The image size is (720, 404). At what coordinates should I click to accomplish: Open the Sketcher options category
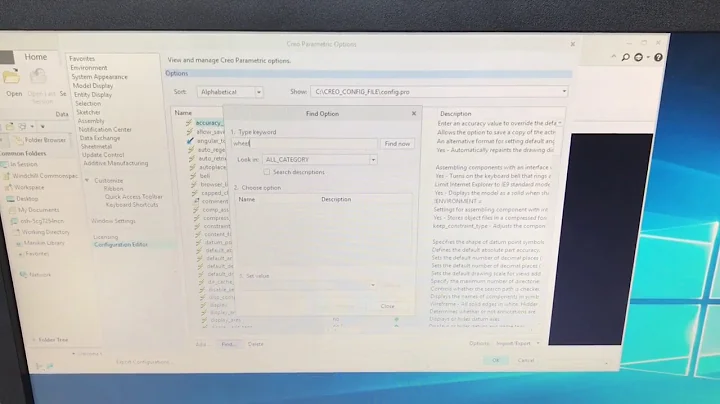click(x=88, y=112)
